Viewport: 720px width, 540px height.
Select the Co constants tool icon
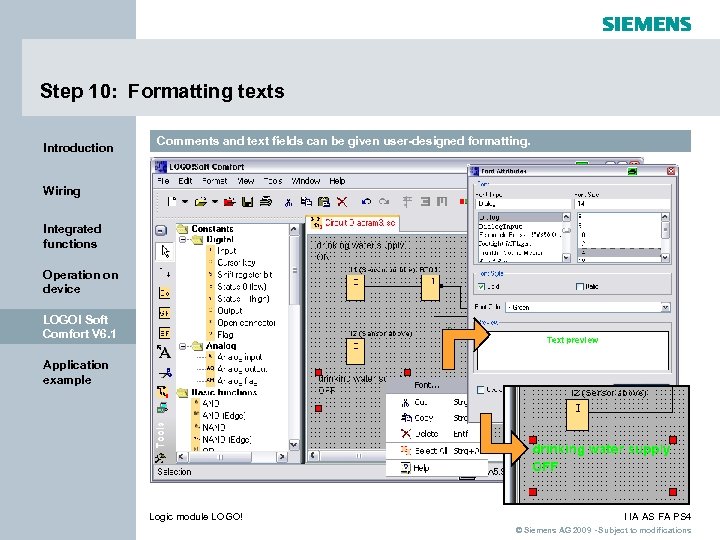tap(164, 292)
